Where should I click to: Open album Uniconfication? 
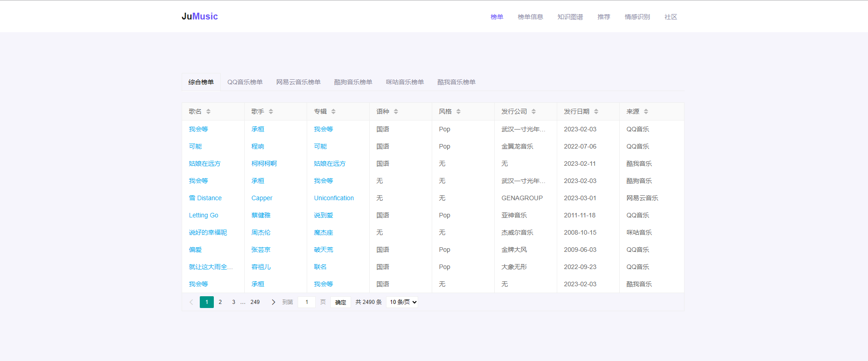[x=334, y=198]
